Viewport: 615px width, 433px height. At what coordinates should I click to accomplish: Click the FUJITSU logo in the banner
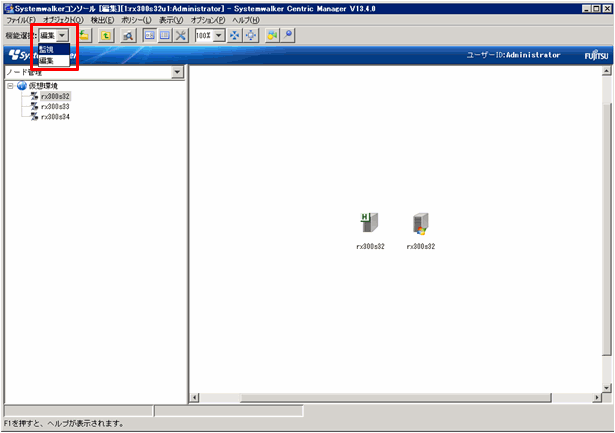coord(596,55)
